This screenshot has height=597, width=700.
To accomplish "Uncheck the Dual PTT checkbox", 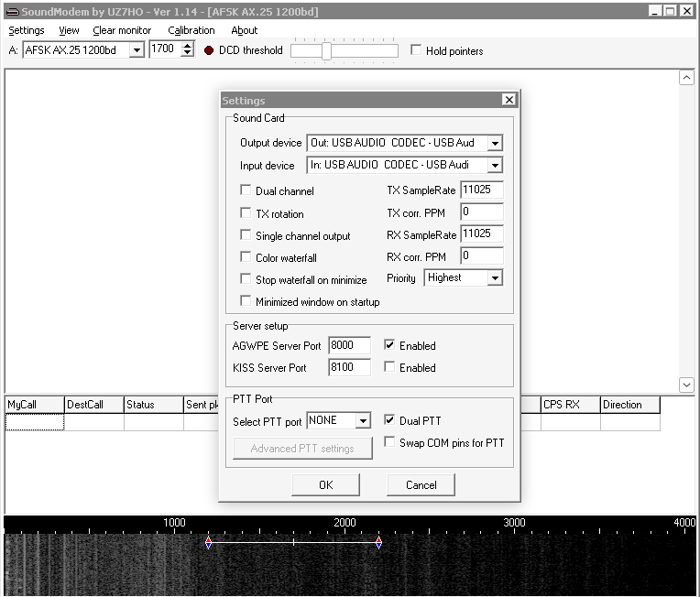I will pos(389,420).
